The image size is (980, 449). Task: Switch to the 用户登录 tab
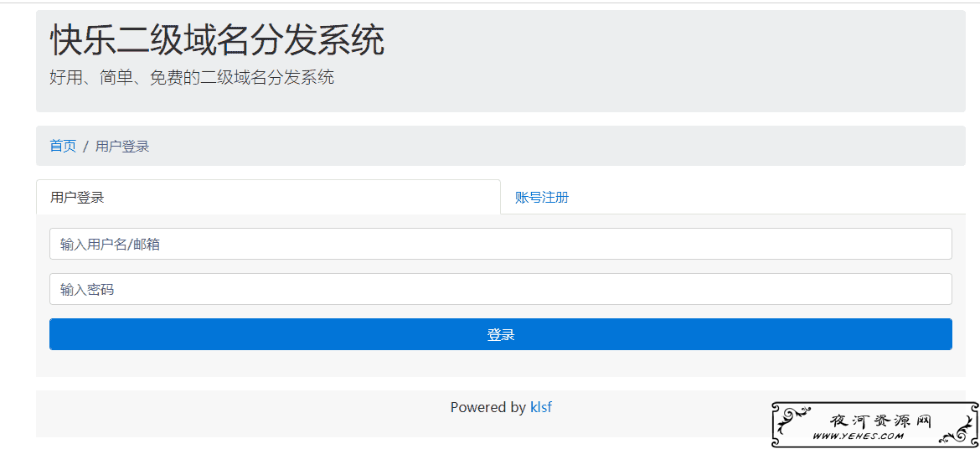[268, 198]
